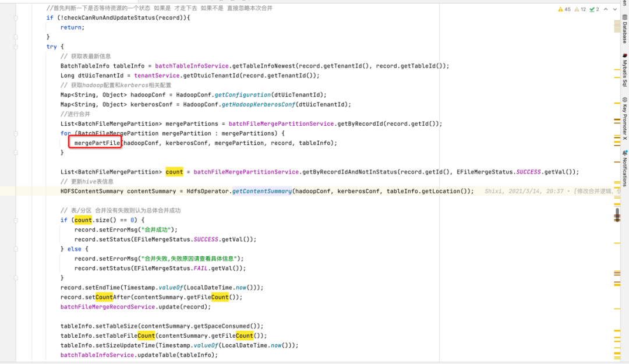629x364 pixels.
Task: Click the else keyword
Action: tap(75, 249)
